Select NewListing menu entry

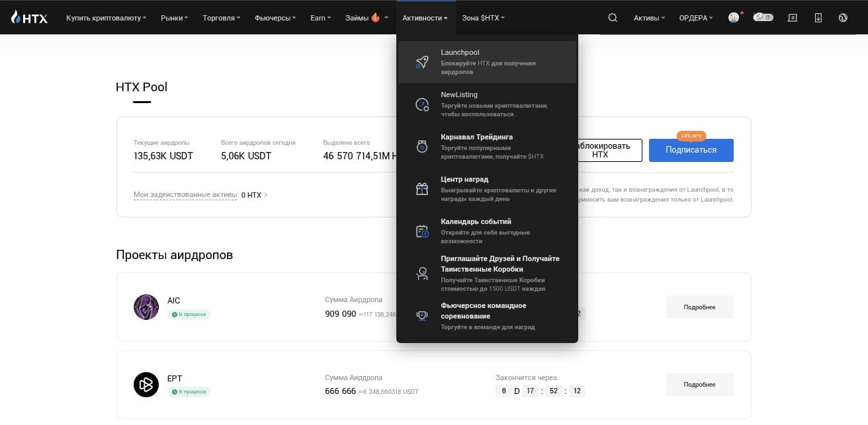487,104
